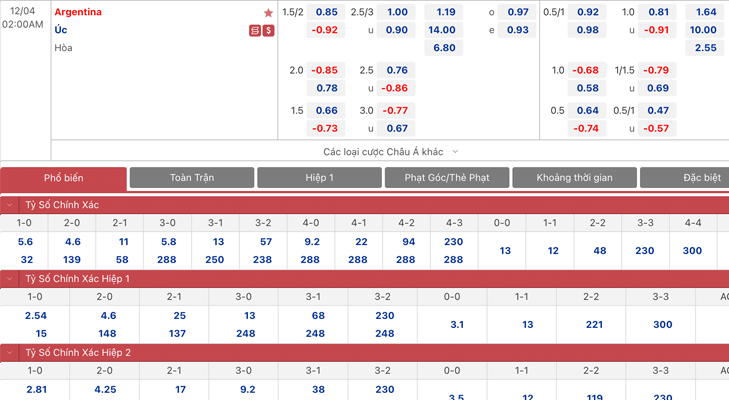Bet first-half correct score 3-1 at 68
The width and height of the screenshot is (729, 400).
click(x=318, y=316)
